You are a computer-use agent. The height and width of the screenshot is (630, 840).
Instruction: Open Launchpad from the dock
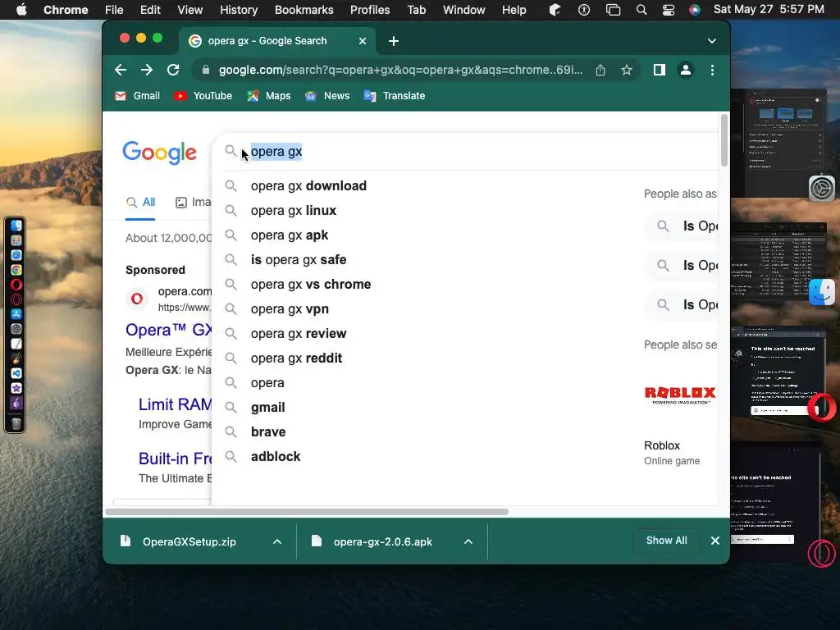tap(16, 240)
